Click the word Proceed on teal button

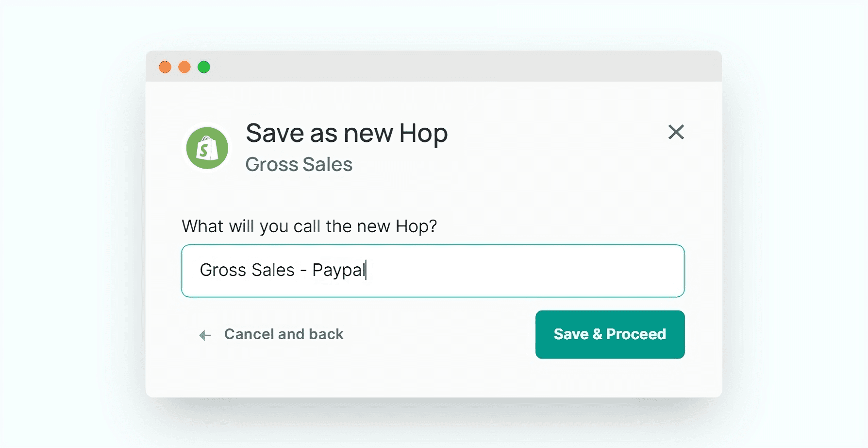[x=636, y=334]
